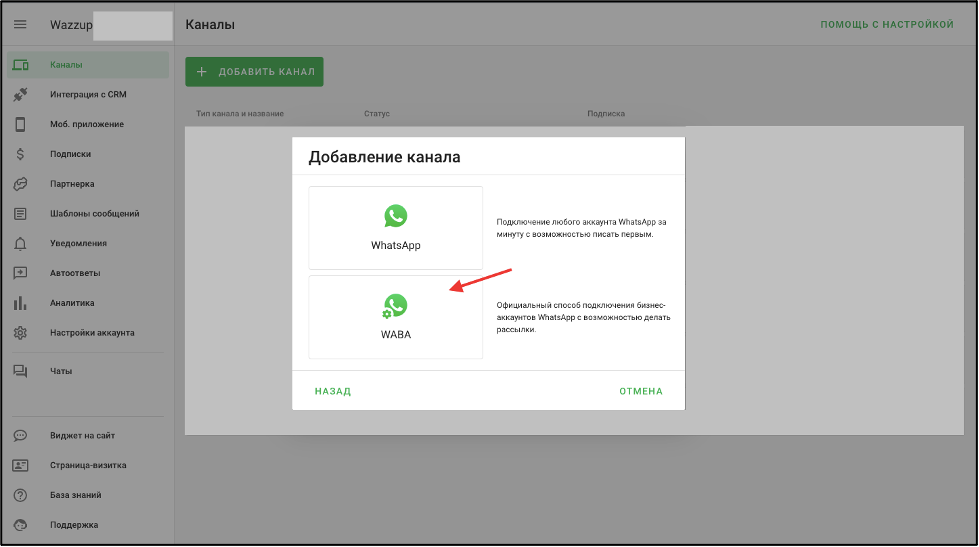979x547 pixels.
Task: Click the question mark icon for База знаний
Action: (x=20, y=495)
